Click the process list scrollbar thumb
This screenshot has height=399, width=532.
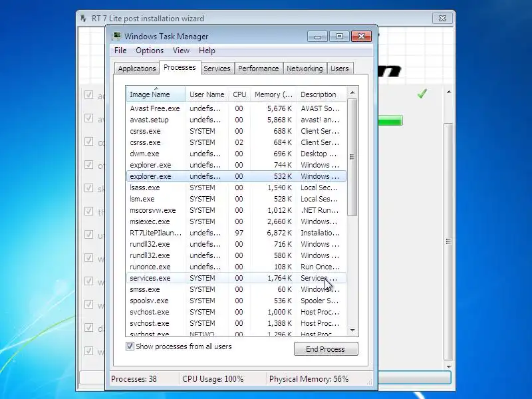click(x=352, y=157)
